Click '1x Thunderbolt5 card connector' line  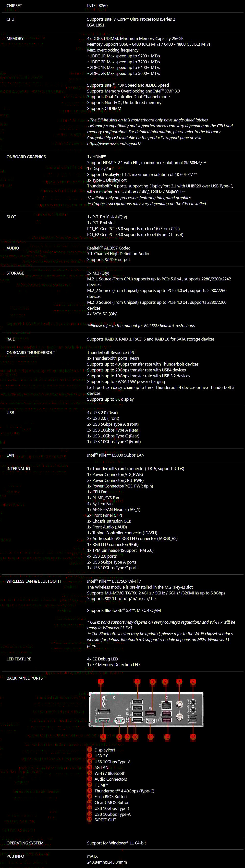point(136,469)
